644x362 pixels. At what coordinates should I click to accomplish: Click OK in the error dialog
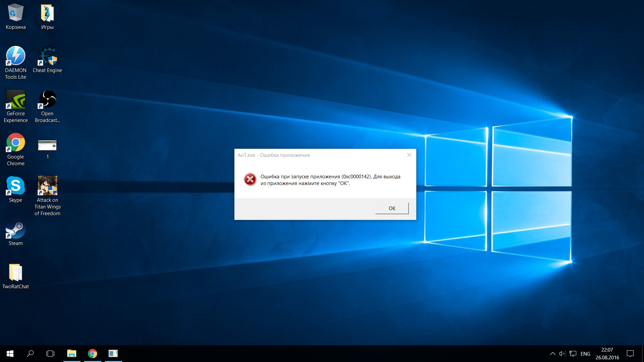[392, 208]
